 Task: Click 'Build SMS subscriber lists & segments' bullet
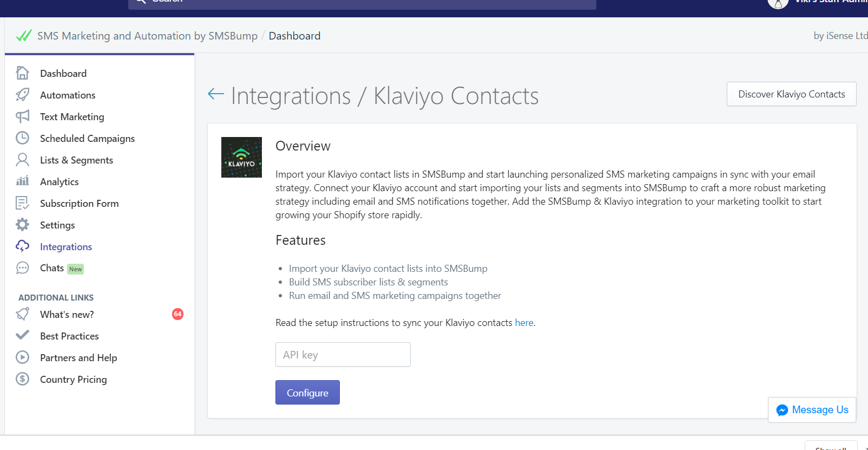pos(369,282)
